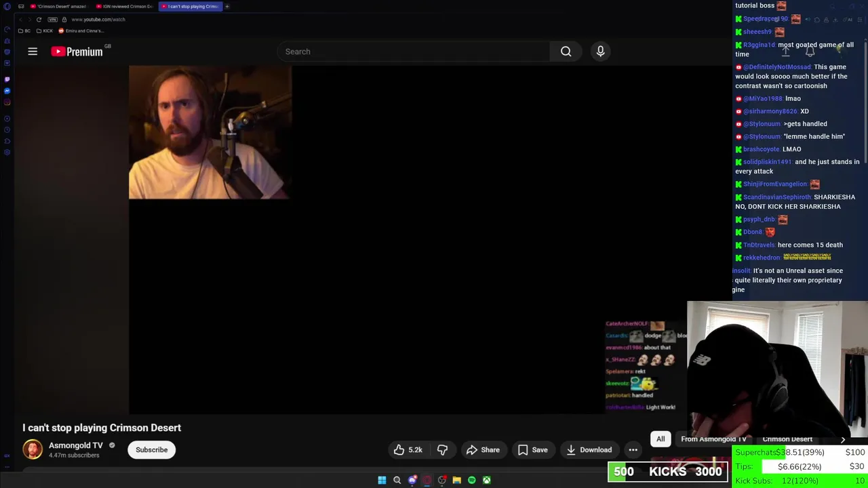
Task: Open Twitch in the browser sidebar
Action: click(7, 79)
